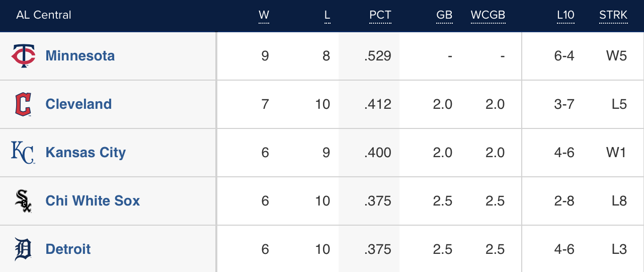Click the WCGB column header
Image resolution: width=644 pixels, height=272 pixels.
click(x=488, y=15)
